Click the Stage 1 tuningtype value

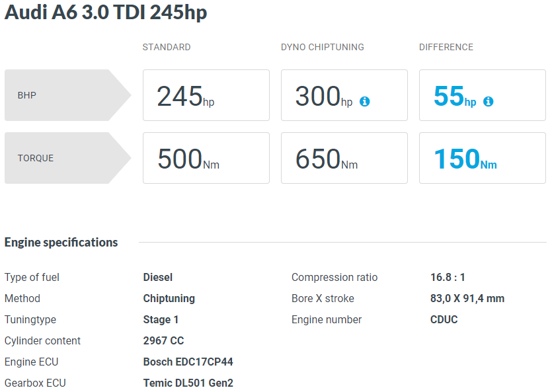[x=161, y=319]
